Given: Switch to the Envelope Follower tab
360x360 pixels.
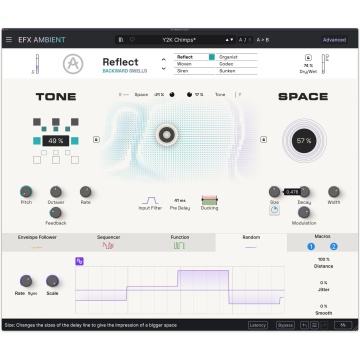Looking at the screenshot, I should pos(37,242).
